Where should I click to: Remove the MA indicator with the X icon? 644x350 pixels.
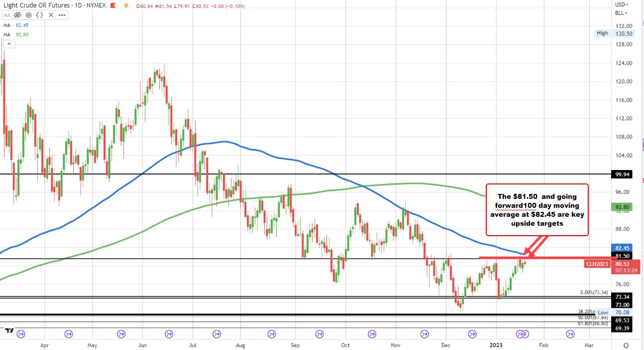51,15
